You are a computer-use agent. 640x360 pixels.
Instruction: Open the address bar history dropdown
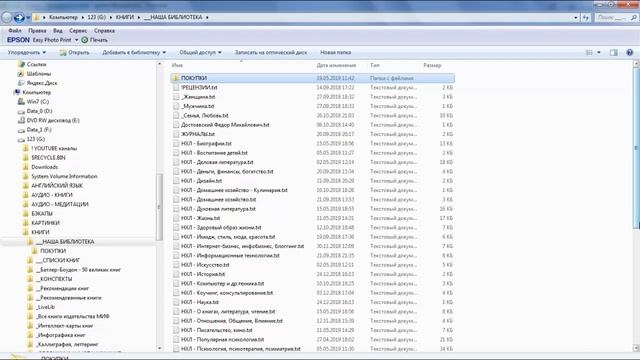tap(576, 18)
